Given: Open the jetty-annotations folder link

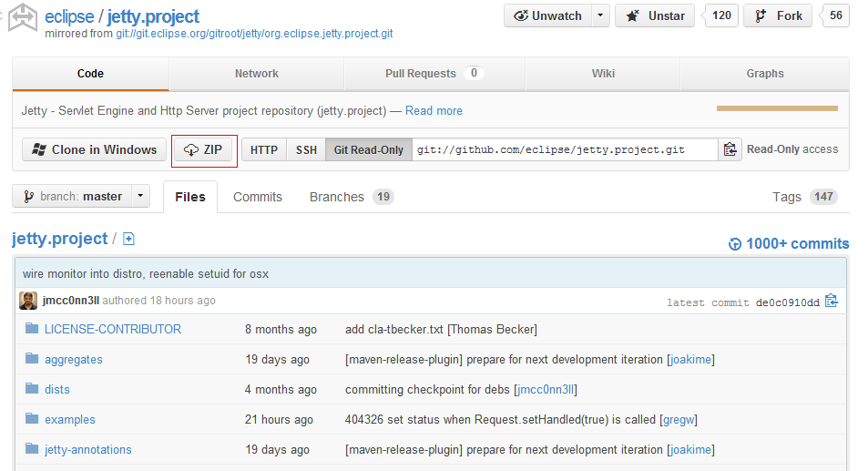Looking at the screenshot, I should 88,449.
